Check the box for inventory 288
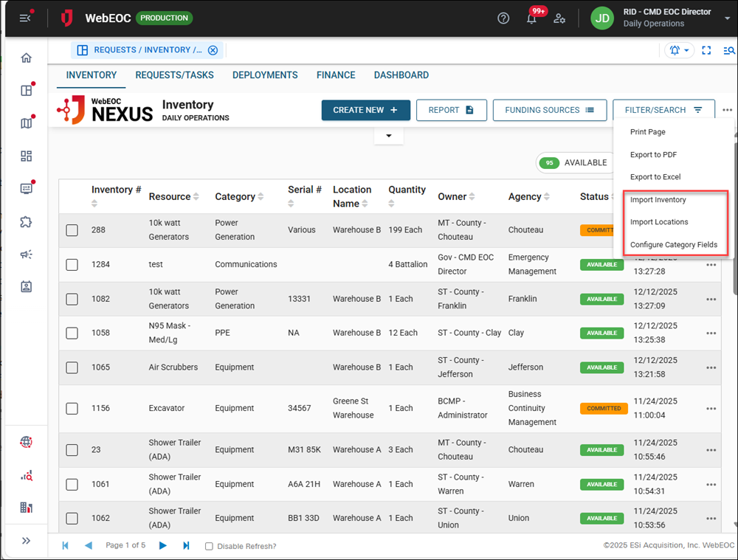 pyautogui.click(x=72, y=230)
